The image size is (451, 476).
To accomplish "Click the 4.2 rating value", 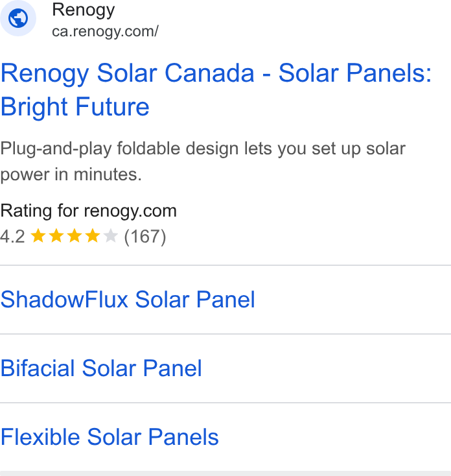I will [x=12, y=237].
